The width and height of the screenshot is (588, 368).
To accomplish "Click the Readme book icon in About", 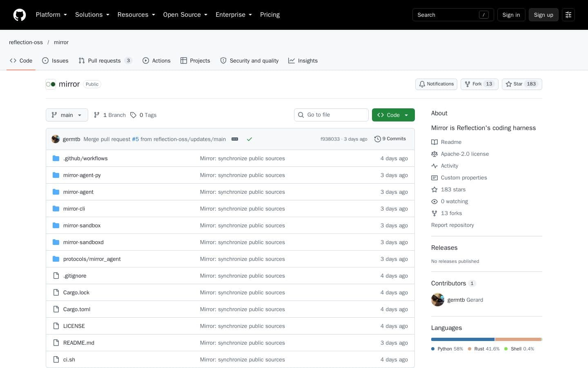I will click(434, 142).
